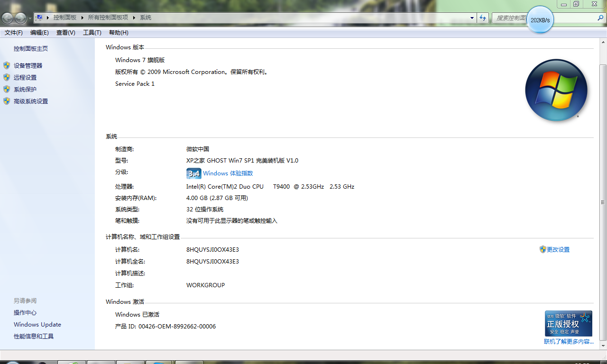Click the 计算机全名 value 8HQUYSJI0OX43E3

pos(212,262)
